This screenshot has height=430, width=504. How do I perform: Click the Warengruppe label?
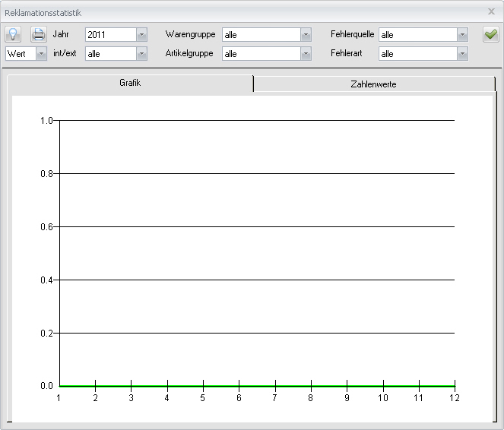coord(190,34)
